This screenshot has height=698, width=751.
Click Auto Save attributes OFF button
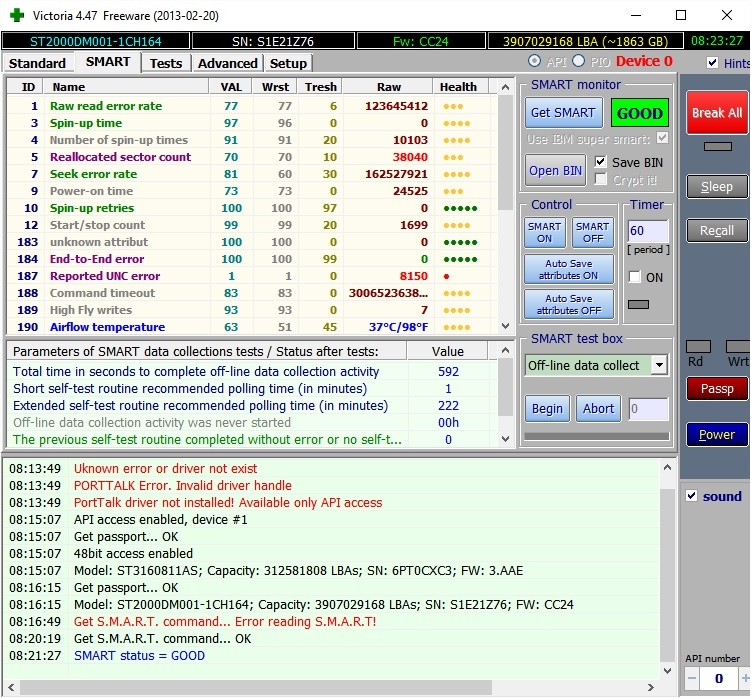569,304
